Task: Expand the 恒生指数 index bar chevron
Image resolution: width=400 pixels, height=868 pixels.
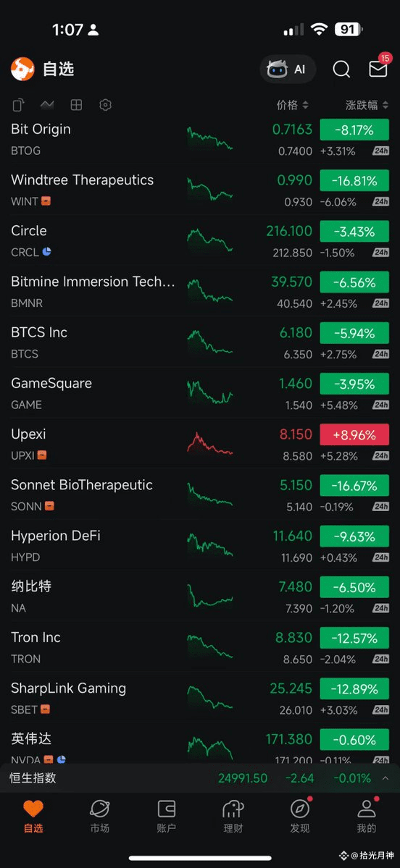Action: point(386,778)
